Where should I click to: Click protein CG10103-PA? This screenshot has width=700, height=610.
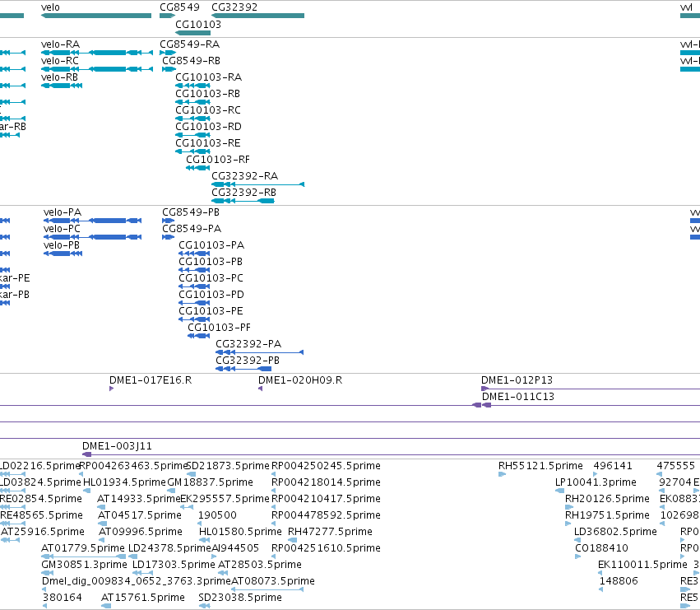pos(194,254)
